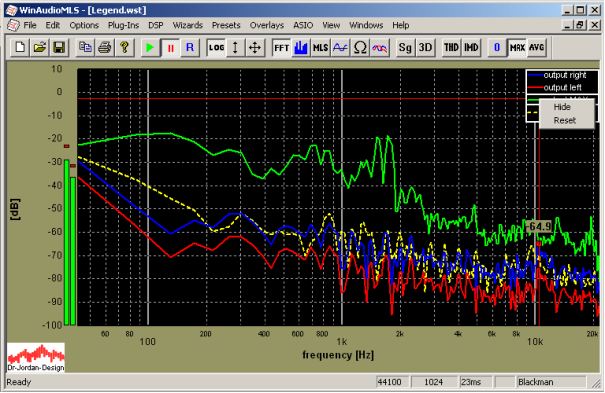
Task: Pause measurement with red pause button
Action: tap(170, 48)
